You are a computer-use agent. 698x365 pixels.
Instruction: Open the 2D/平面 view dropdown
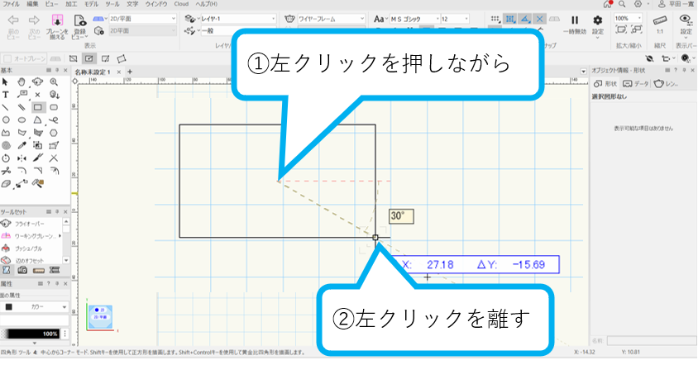click(142, 19)
